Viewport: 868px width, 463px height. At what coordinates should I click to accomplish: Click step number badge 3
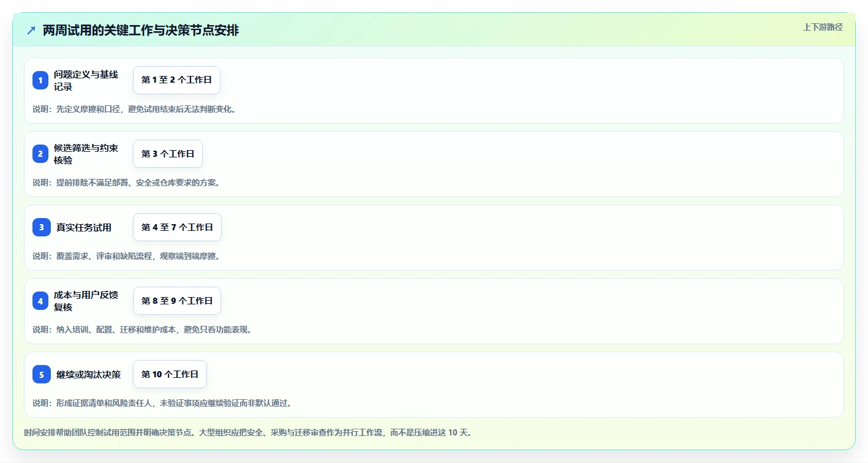(42, 227)
